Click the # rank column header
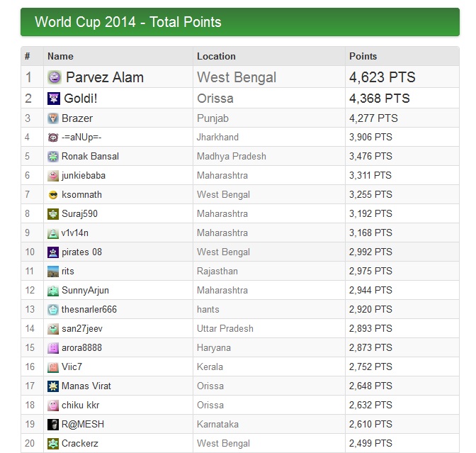 28,56
